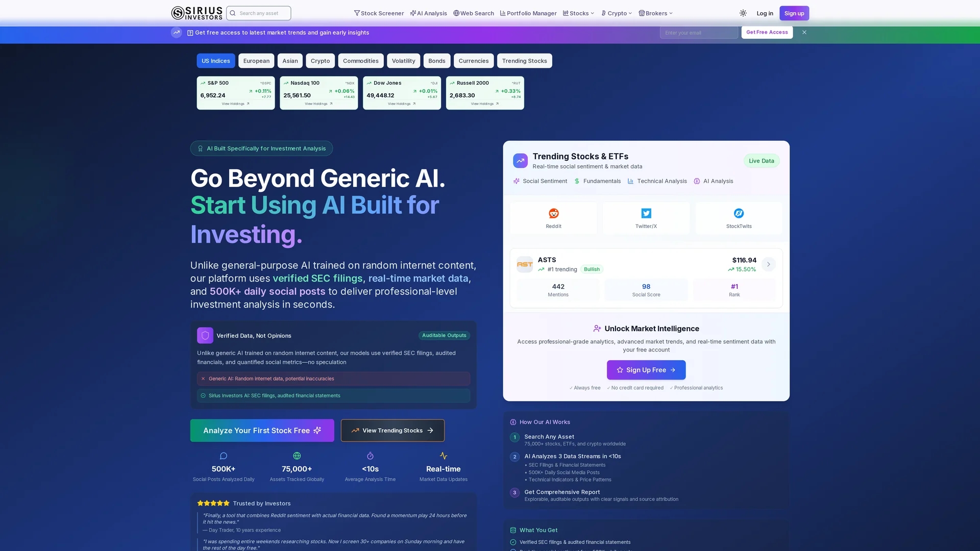980x551 pixels.
Task: Click the 442 Mentions value
Action: click(558, 287)
